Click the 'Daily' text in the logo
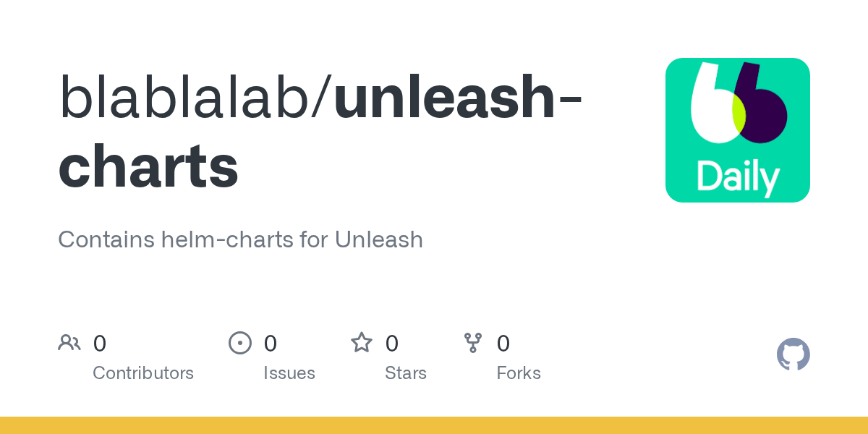This screenshot has width=868, height=434. (738, 176)
